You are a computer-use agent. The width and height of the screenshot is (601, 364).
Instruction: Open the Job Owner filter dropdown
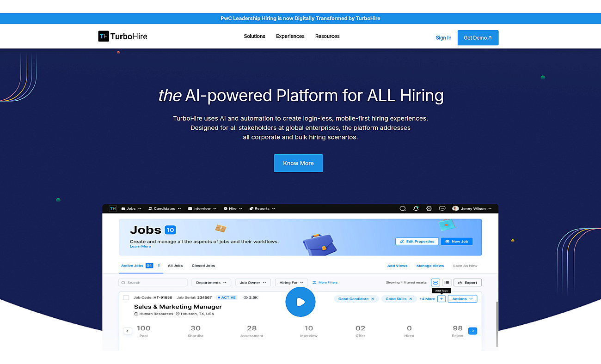(253, 282)
